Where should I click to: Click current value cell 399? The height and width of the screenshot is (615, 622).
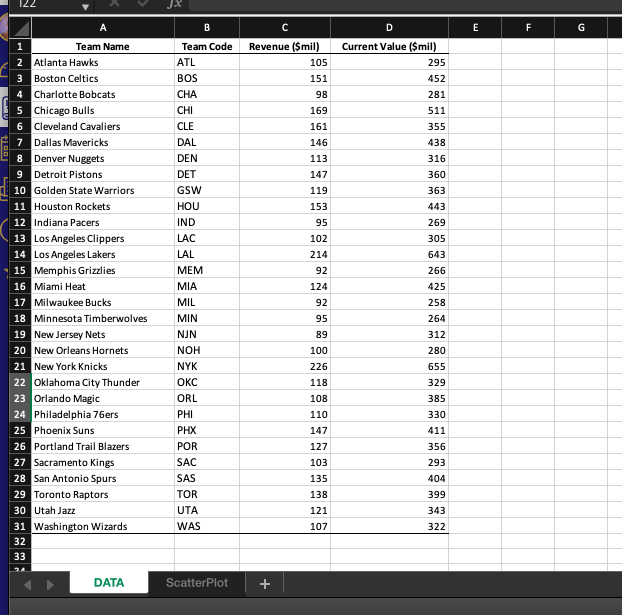coord(390,494)
